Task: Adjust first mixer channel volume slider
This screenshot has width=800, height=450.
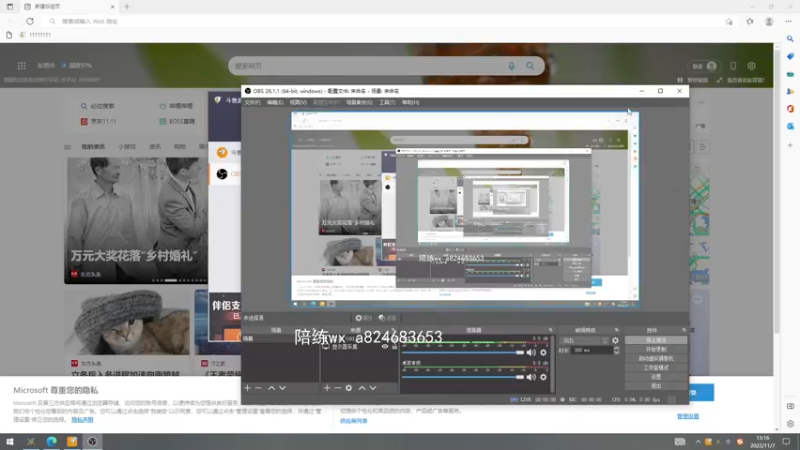Action: tap(463, 353)
